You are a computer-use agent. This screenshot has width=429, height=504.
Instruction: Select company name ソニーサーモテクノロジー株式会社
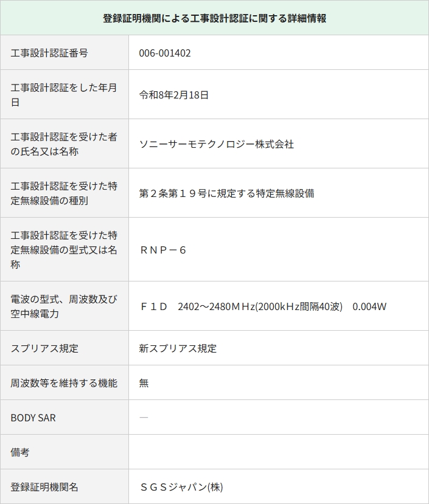(217, 144)
